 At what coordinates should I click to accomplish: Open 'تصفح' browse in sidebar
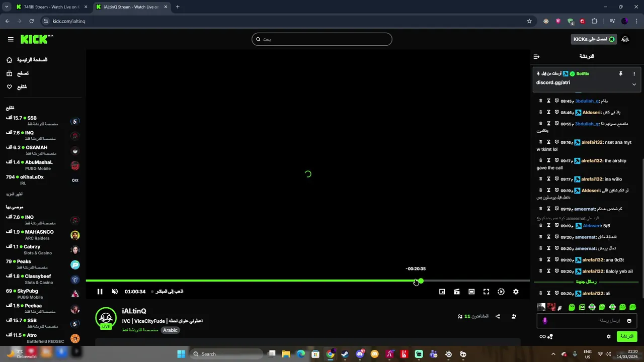pyautogui.click(x=17, y=73)
